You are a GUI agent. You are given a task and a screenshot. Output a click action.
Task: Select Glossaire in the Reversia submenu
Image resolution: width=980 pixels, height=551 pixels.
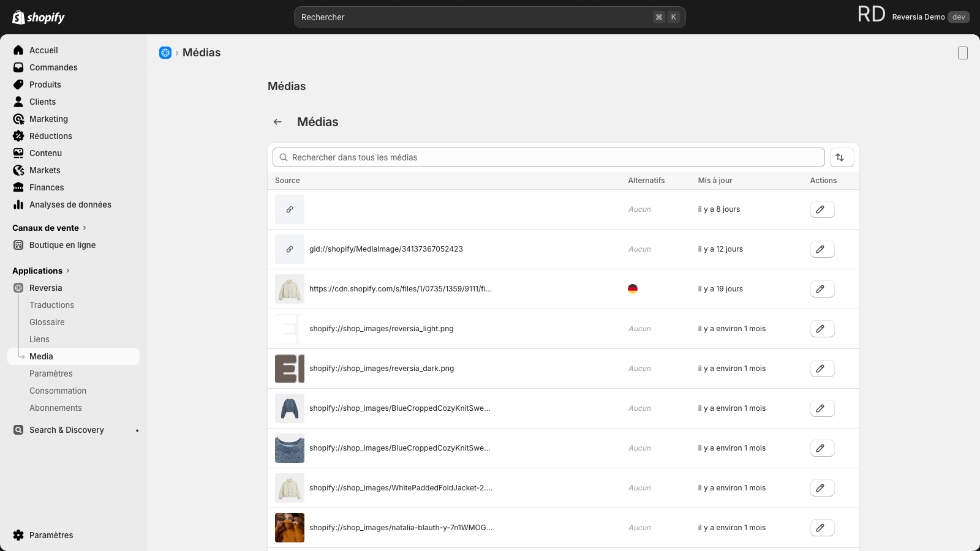(47, 322)
